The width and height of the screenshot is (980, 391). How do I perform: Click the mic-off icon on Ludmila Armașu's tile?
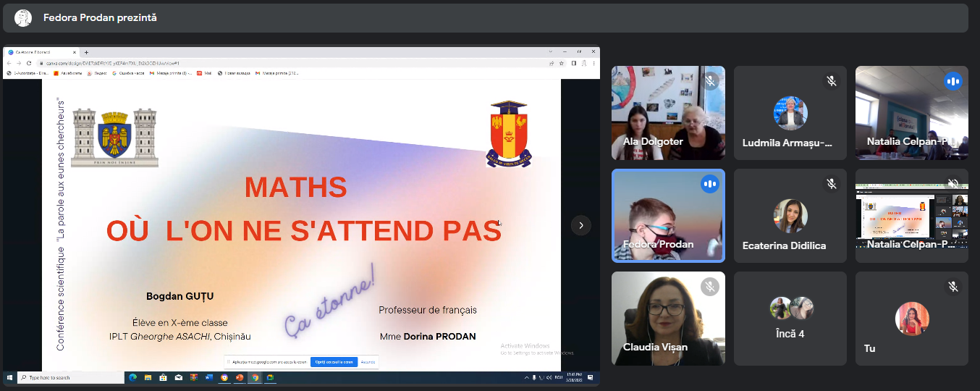pyautogui.click(x=832, y=81)
